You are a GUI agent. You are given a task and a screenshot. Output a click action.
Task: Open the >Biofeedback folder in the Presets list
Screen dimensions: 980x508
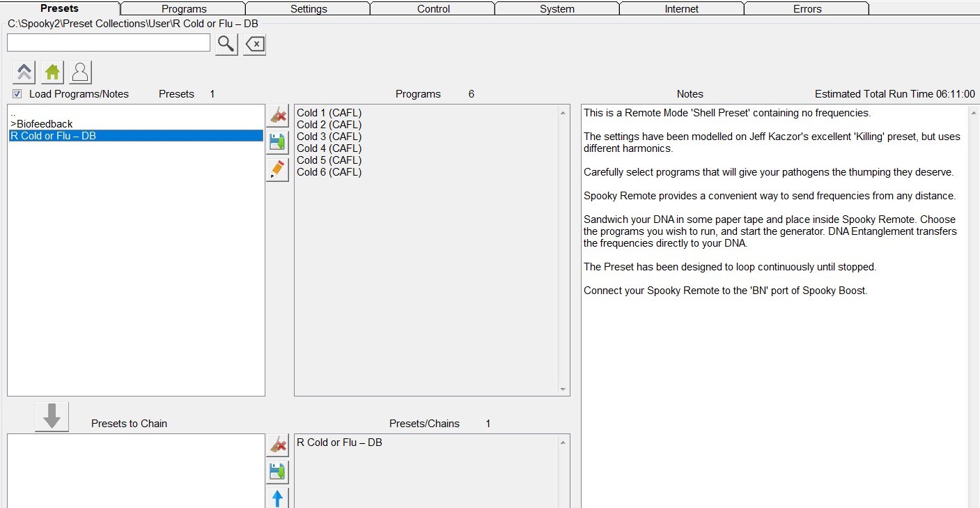[42, 124]
